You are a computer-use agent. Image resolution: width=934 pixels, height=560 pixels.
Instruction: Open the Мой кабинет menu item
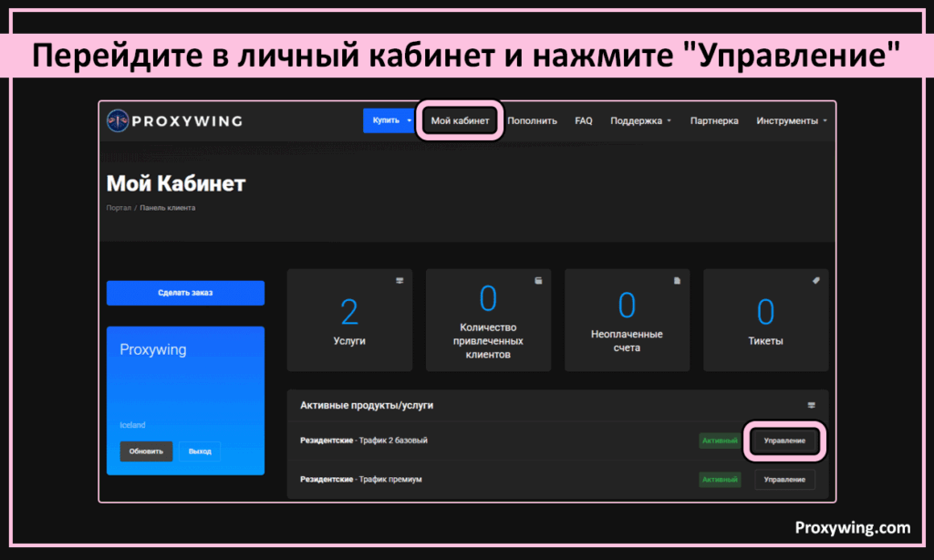(460, 120)
